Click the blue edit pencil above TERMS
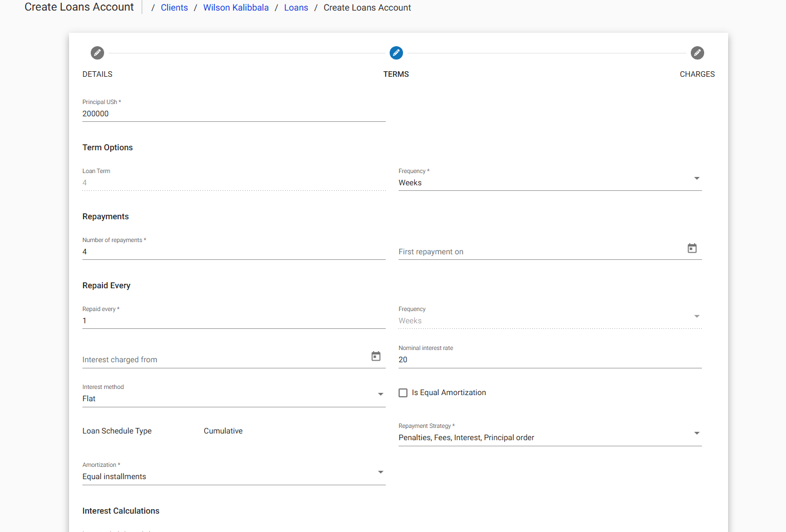786x532 pixels. (396, 53)
